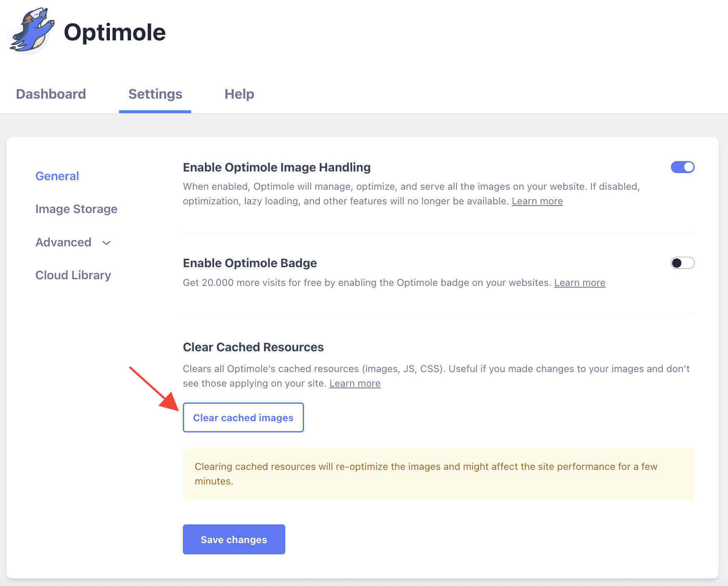Open Cloud Library settings section
This screenshot has height=586, width=728.
point(73,275)
